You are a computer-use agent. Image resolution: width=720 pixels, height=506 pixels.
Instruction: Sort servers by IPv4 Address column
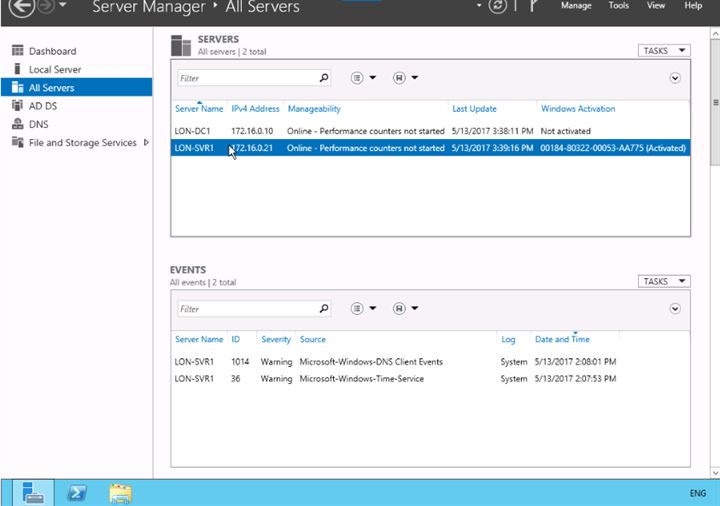[255, 109]
